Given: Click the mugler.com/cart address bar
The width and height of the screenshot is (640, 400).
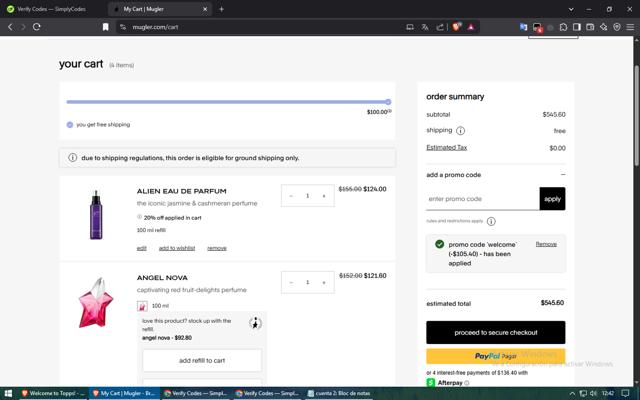Looking at the screenshot, I should [261, 27].
